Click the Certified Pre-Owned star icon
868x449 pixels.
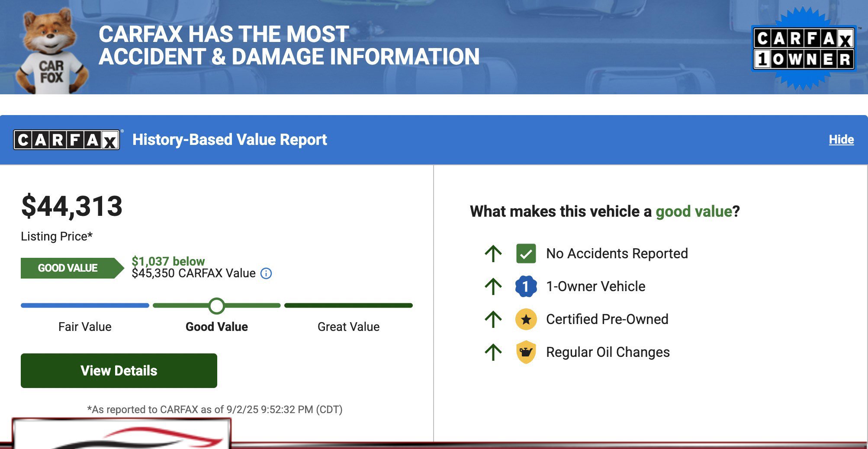(526, 319)
